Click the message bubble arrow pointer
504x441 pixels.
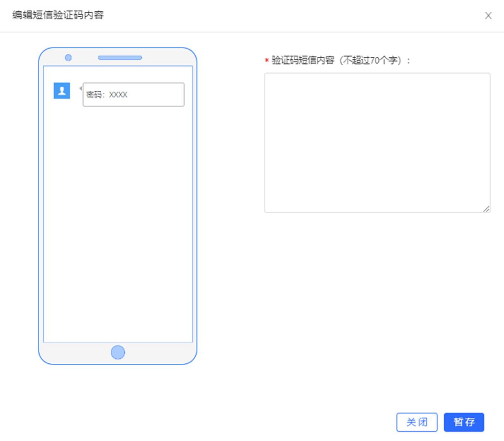80,89
